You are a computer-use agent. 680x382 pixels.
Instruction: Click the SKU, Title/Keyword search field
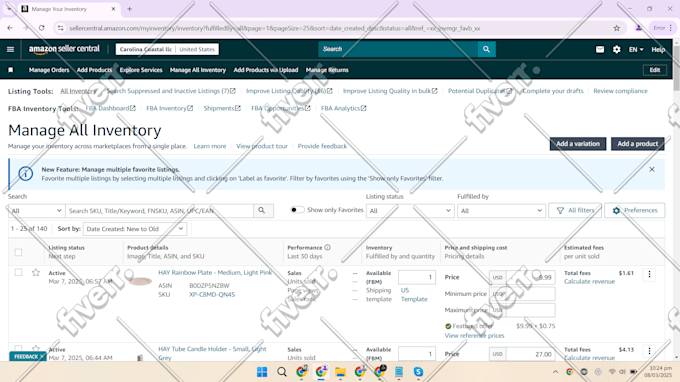[159, 211]
